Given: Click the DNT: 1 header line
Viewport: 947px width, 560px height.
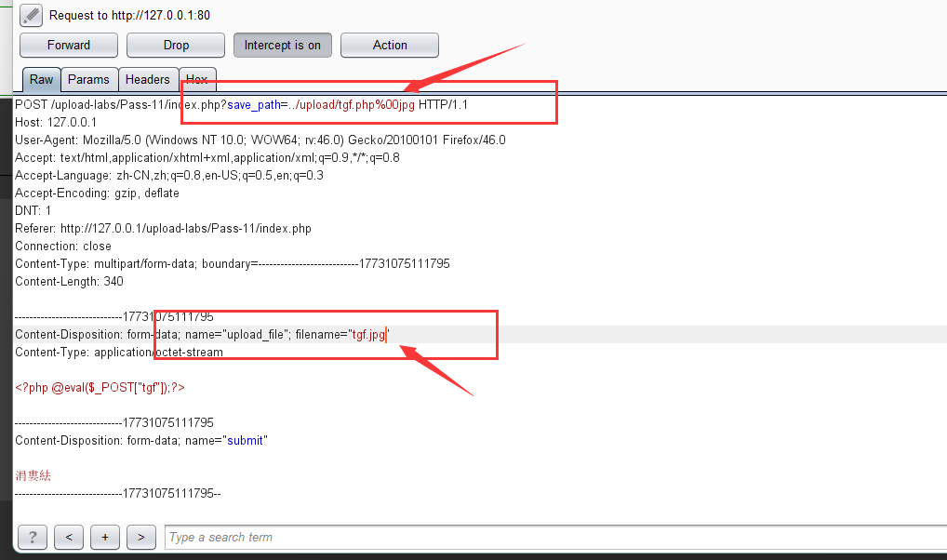Looking at the screenshot, I should click(x=33, y=211).
